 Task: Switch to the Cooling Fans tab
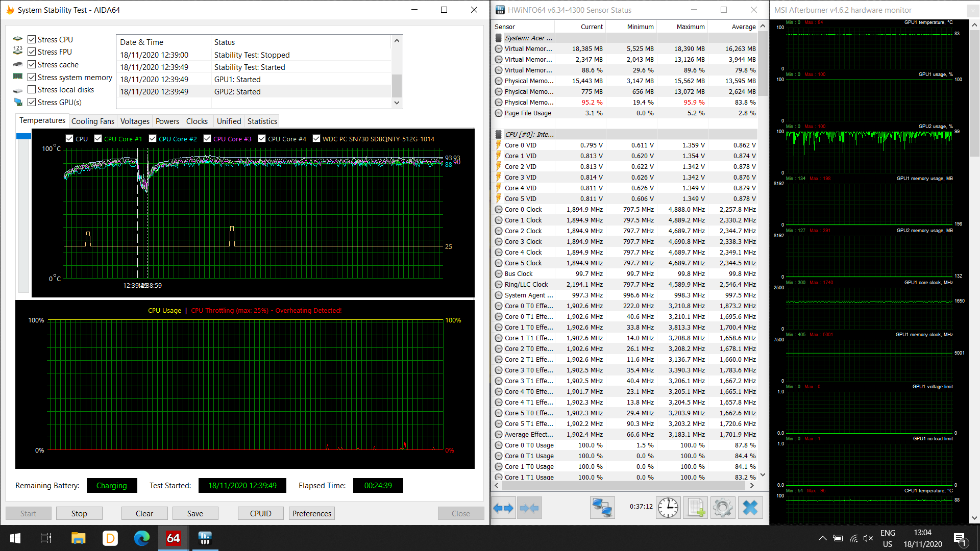(x=93, y=121)
